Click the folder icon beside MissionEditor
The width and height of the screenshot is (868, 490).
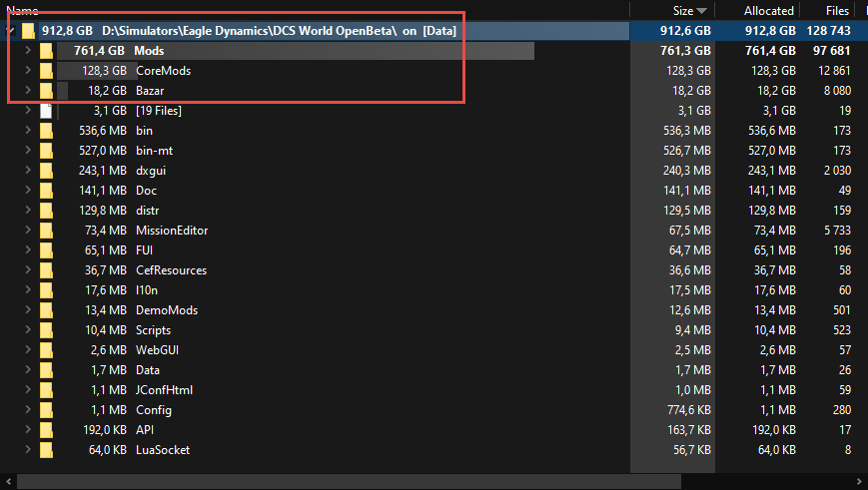[47, 231]
